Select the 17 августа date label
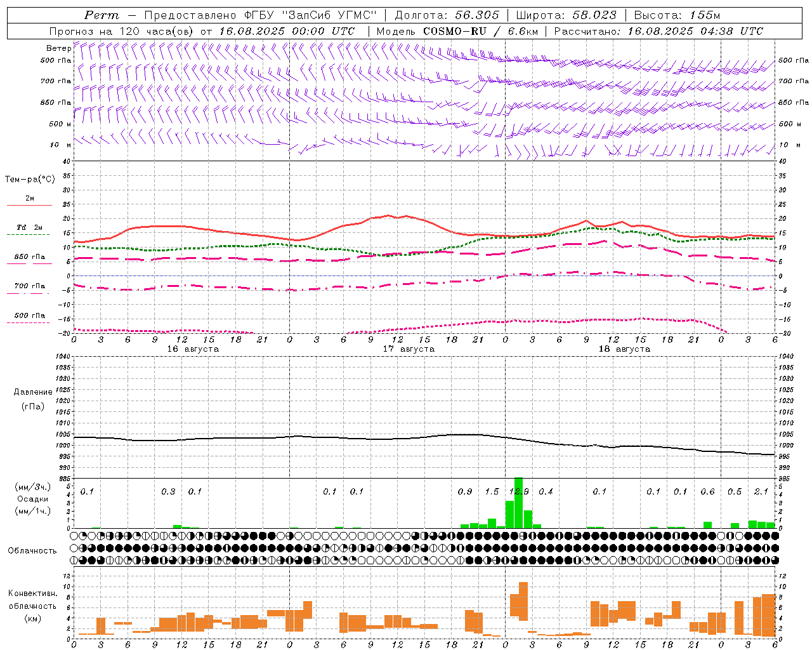The height and width of the screenshot is (650, 812). [409, 349]
